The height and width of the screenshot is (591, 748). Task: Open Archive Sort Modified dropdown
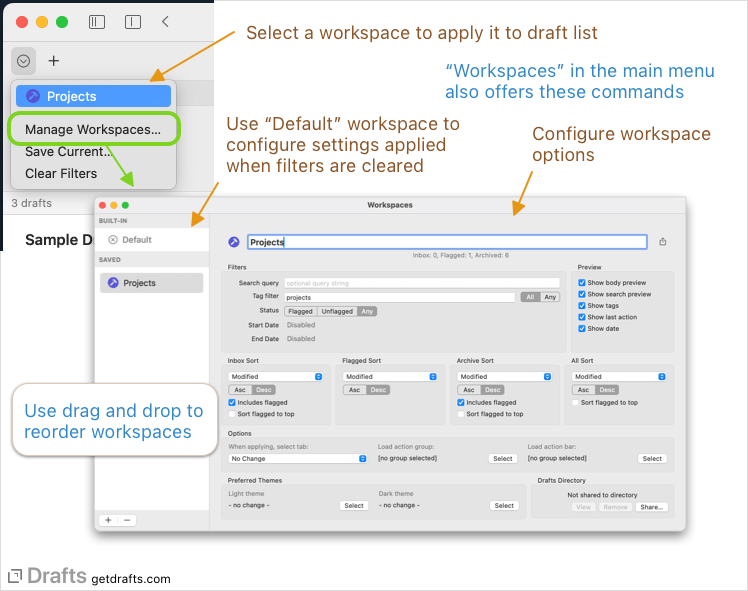pyautogui.click(x=505, y=377)
